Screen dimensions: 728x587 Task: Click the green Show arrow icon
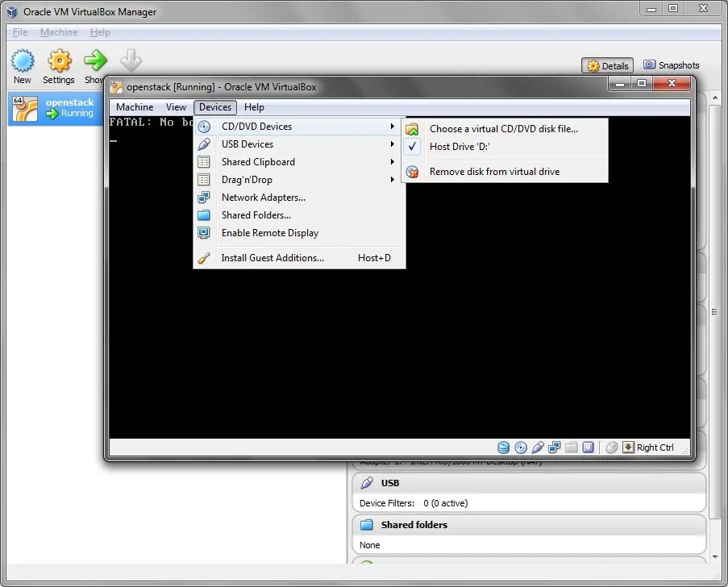95,60
